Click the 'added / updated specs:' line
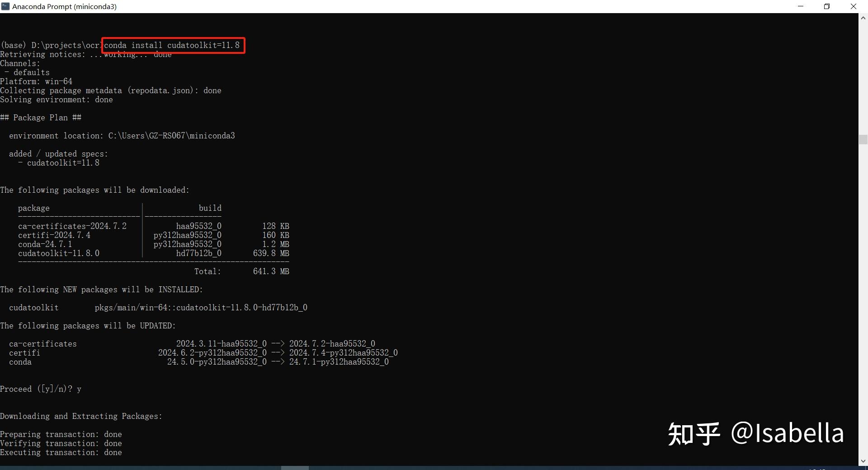 [58, 154]
